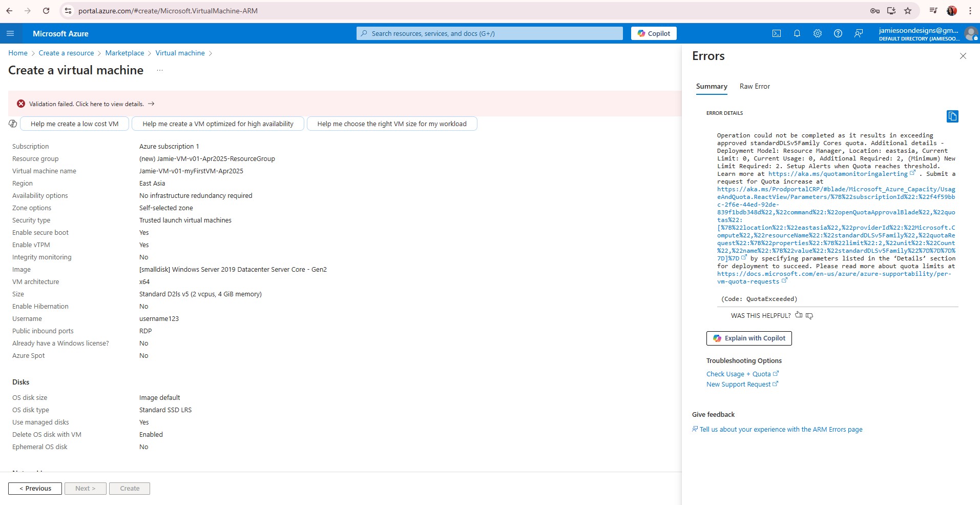Screen dimensions: 980x505
Task: Click the Explain with Copilot button
Action: tap(749, 338)
